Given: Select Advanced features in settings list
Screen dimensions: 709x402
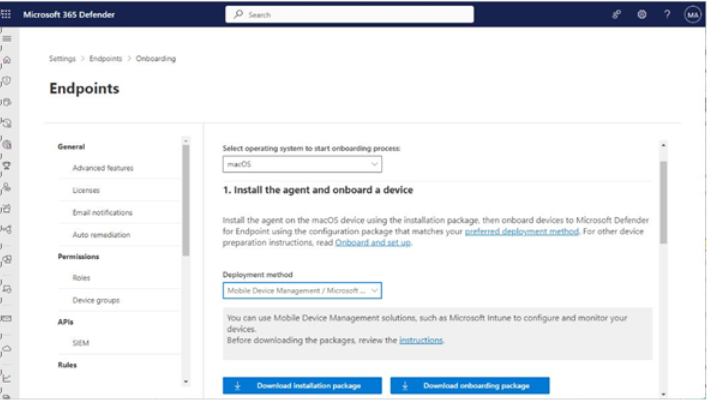Looking at the screenshot, I should point(103,168).
